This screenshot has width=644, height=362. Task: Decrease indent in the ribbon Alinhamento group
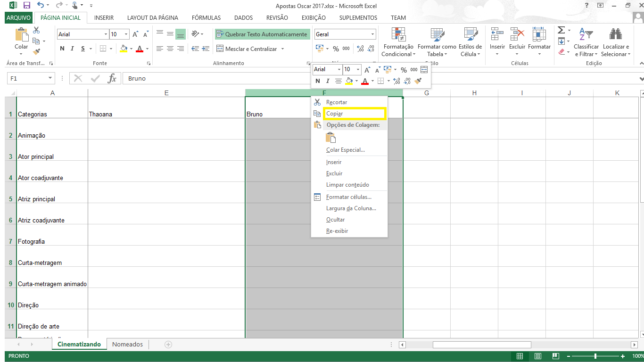coord(194,49)
